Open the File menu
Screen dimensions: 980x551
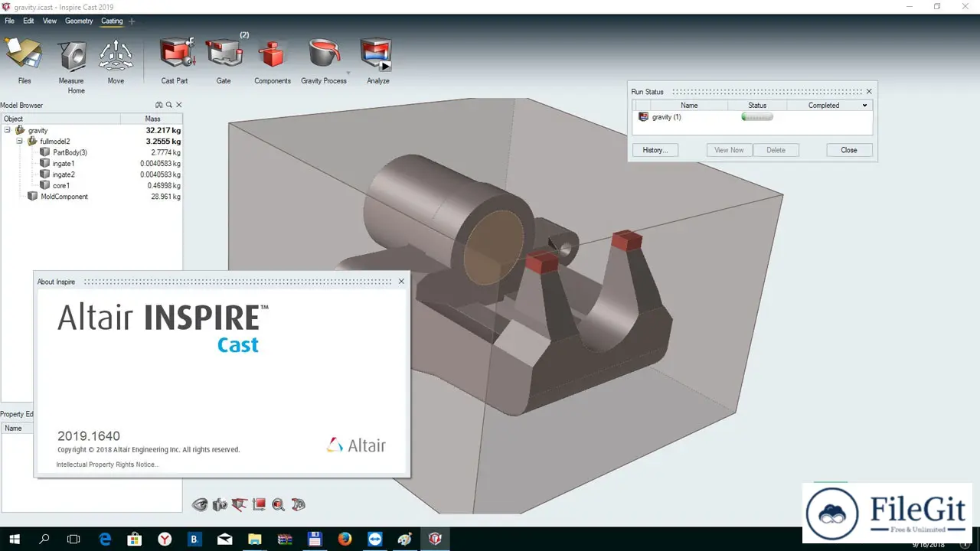coord(9,21)
